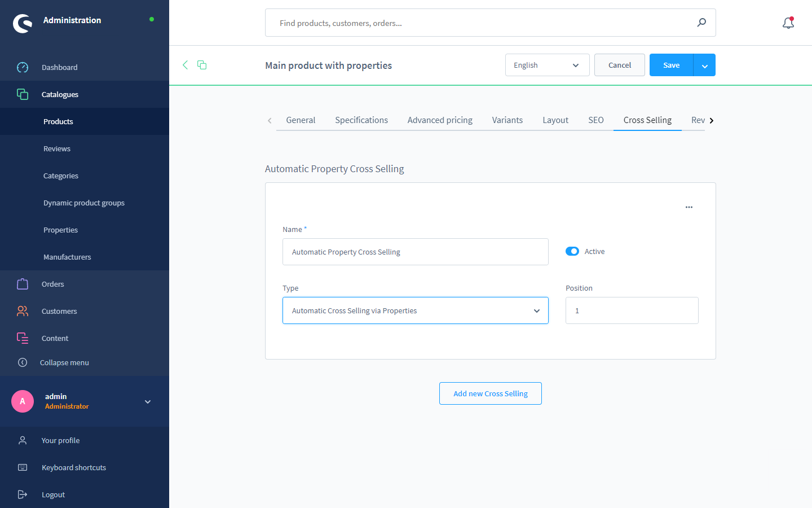This screenshot has height=508, width=812.
Task: Click the green duplicate product icon
Action: 202,65
